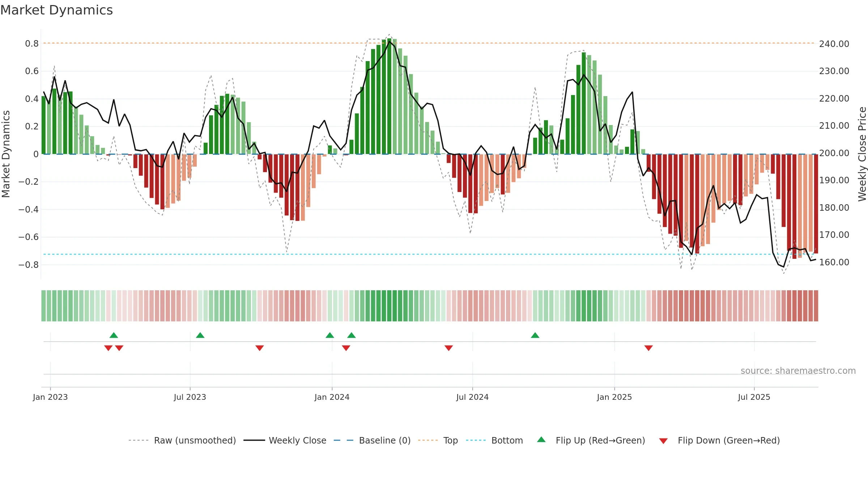
Task: Click the vertical Market Dynamics axis title
Action: 6,154
